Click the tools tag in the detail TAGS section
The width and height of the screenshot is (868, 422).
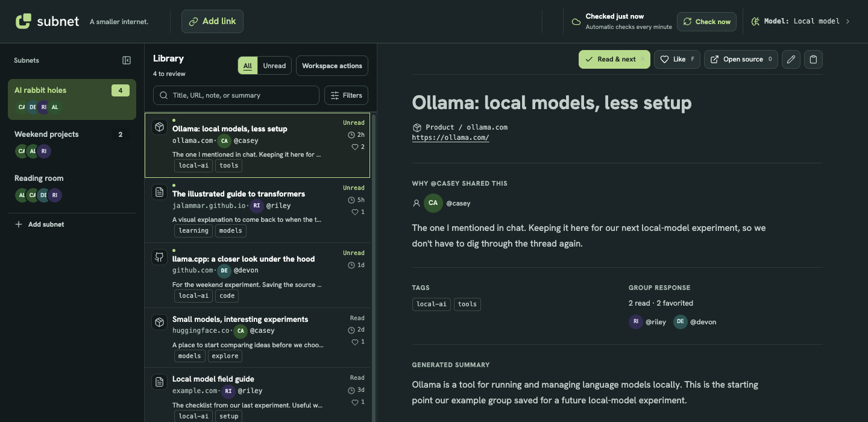(467, 304)
